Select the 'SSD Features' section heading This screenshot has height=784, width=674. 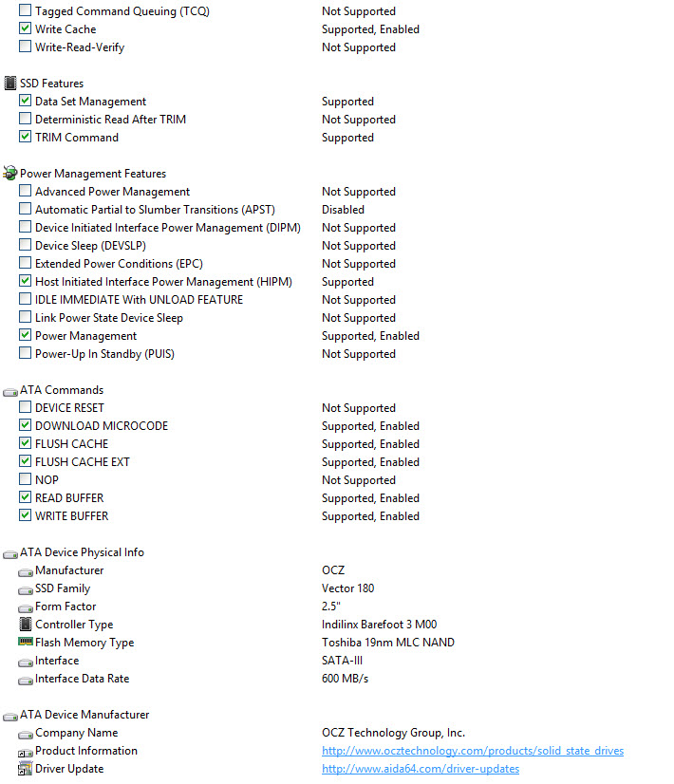[x=51, y=84]
